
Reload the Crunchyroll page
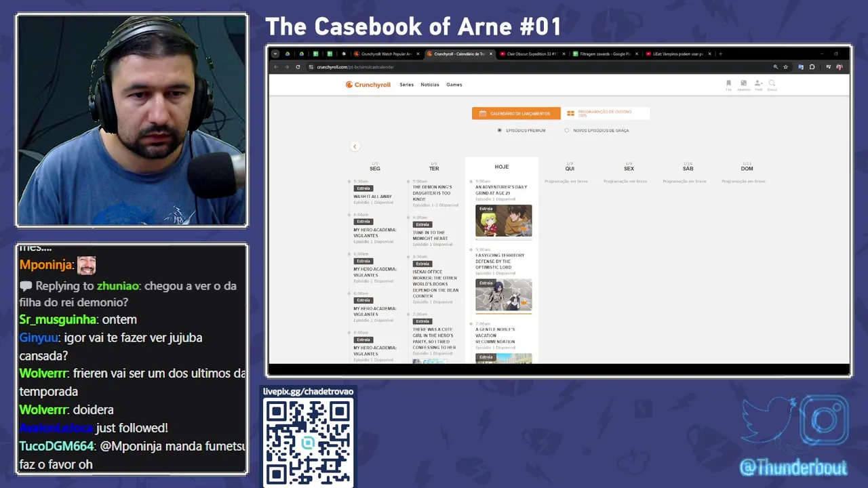tap(298, 67)
